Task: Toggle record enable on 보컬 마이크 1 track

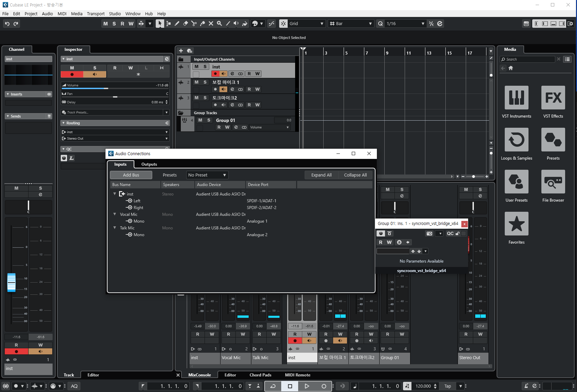Action: pyautogui.click(x=215, y=89)
